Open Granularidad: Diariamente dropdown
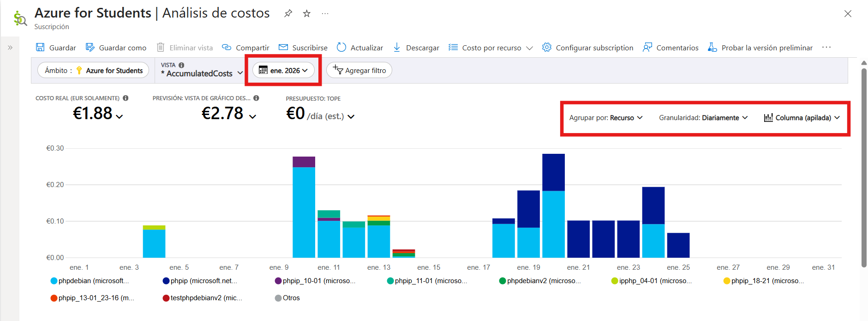This screenshot has height=321, width=868. (703, 118)
